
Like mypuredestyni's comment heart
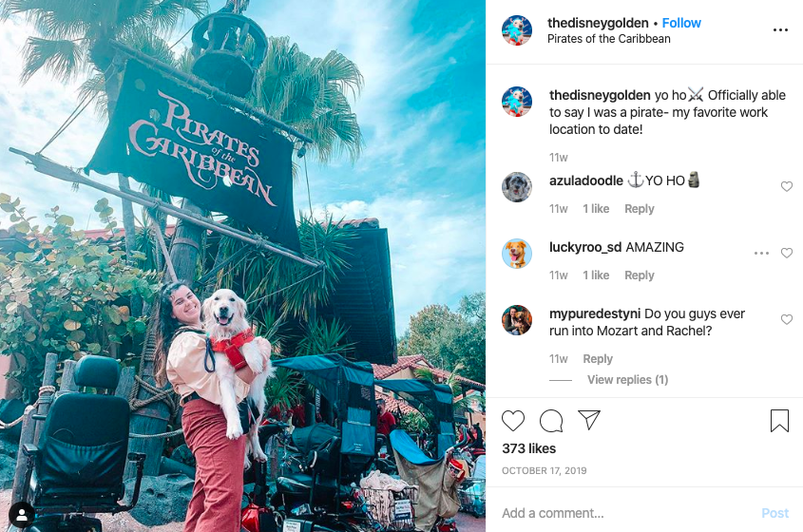pyautogui.click(x=787, y=319)
